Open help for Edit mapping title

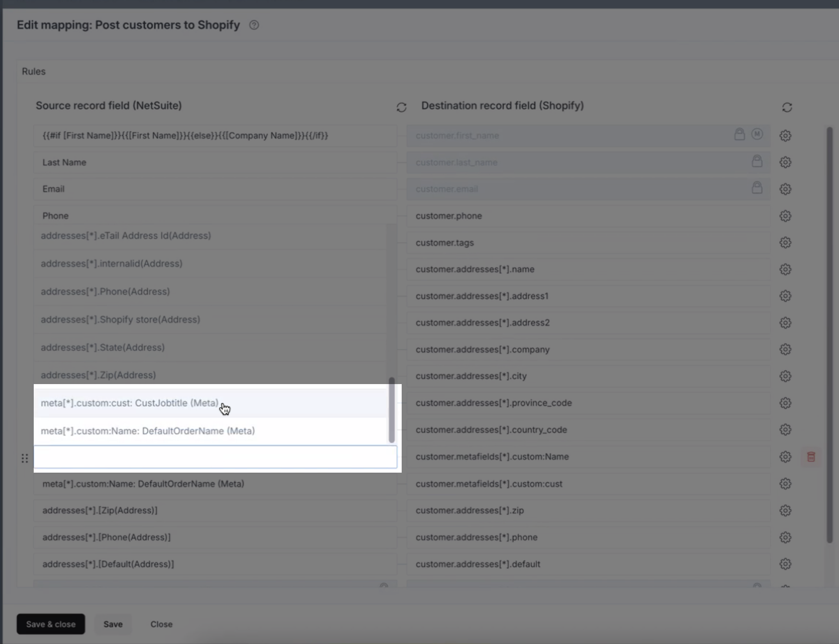coord(254,25)
